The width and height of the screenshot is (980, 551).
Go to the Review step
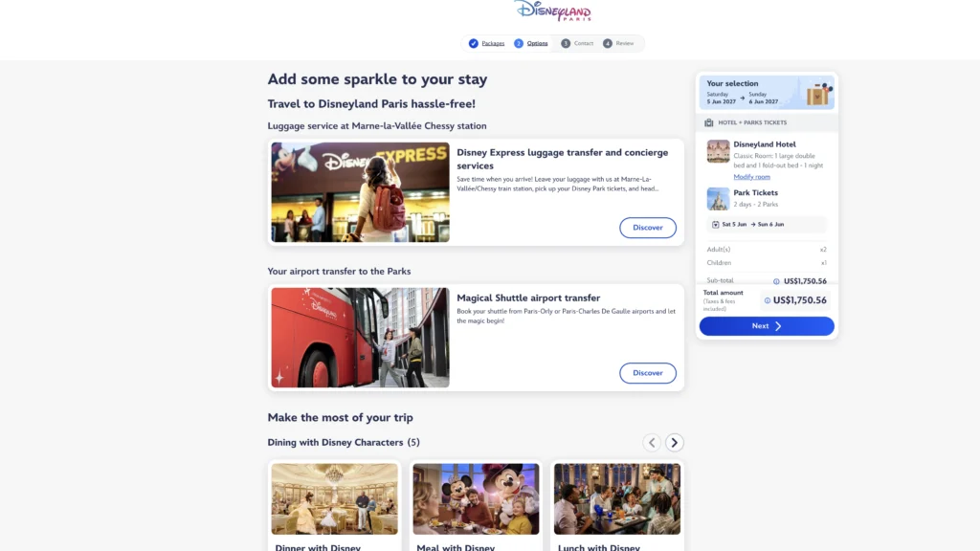click(624, 43)
